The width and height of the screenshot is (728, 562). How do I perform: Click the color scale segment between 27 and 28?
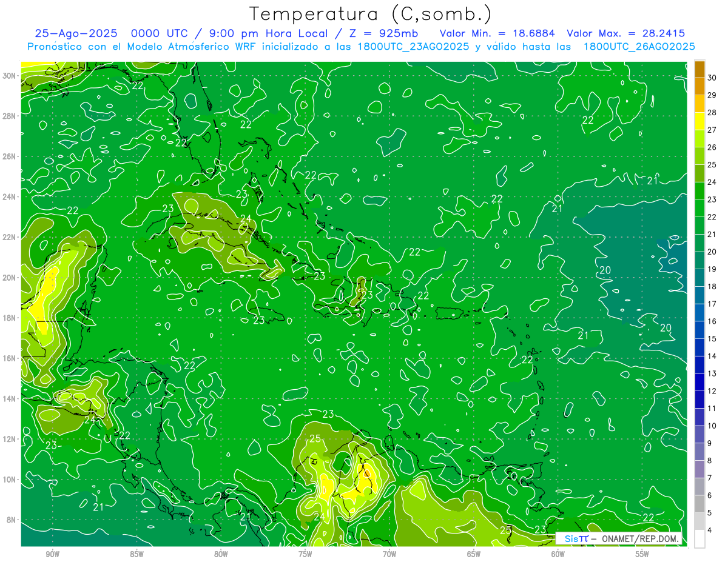coord(699,121)
